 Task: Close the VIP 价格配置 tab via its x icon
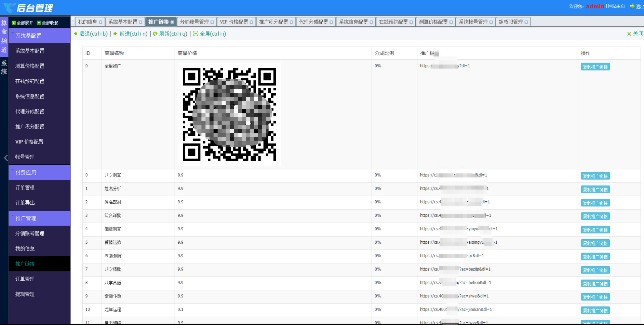pos(251,22)
